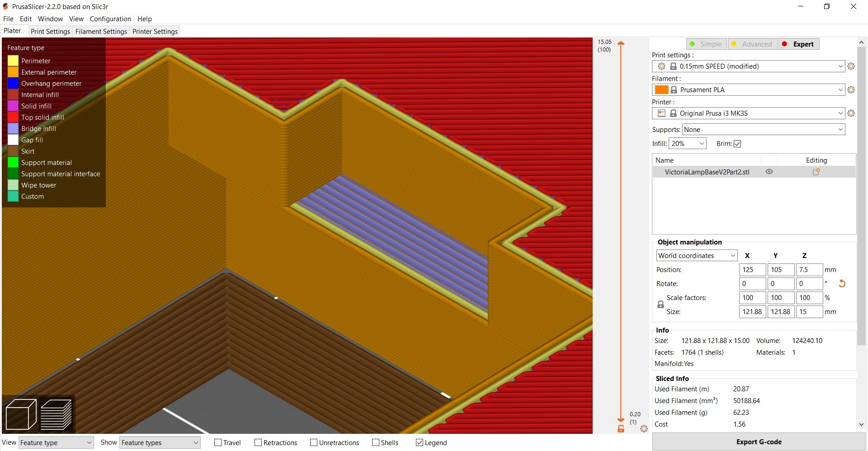The image size is (868, 451).
Task: Reset rotation with the orange arrow icon
Action: [842, 283]
